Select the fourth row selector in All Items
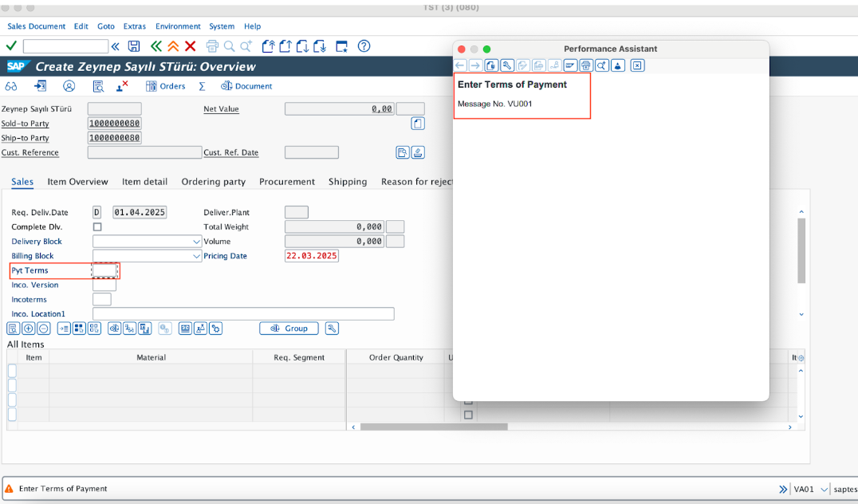858x504 pixels. pyautogui.click(x=12, y=414)
